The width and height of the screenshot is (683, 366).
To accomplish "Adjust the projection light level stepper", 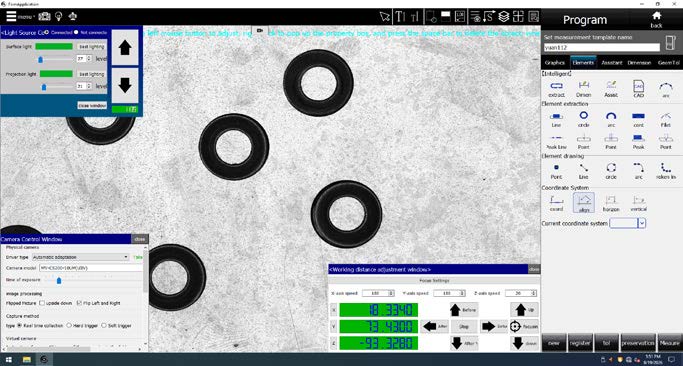I will pos(89,87).
